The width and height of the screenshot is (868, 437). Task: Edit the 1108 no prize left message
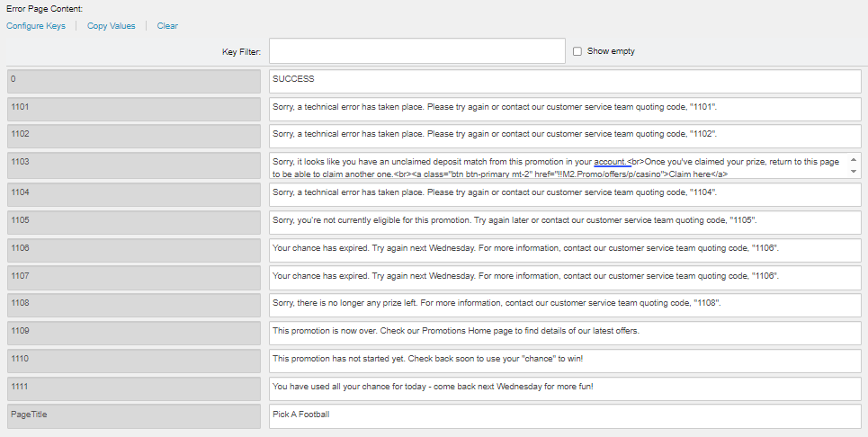[565, 306]
